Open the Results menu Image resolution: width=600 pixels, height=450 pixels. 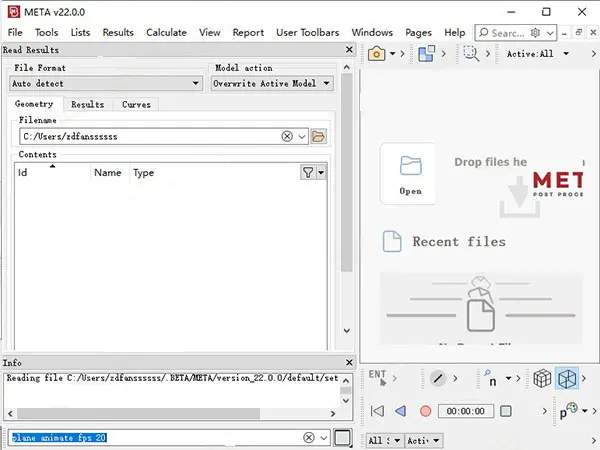pyautogui.click(x=118, y=33)
